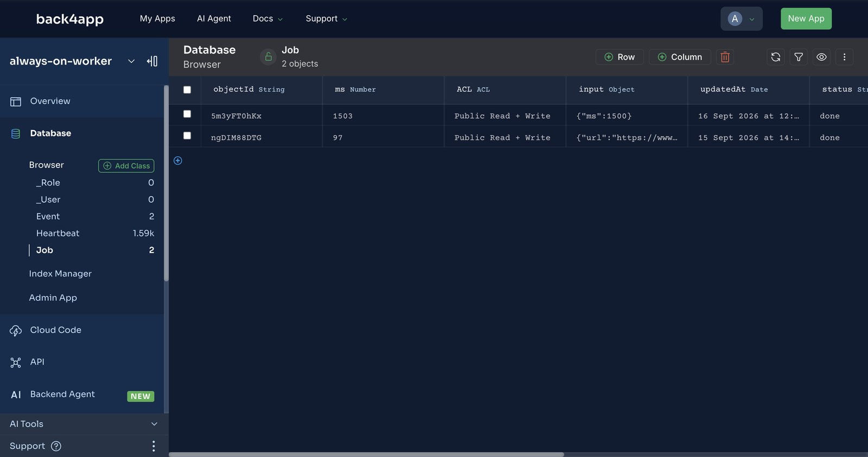Open the Docs dropdown menu
Viewport: 868px width, 457px height.
coord(267,18)
